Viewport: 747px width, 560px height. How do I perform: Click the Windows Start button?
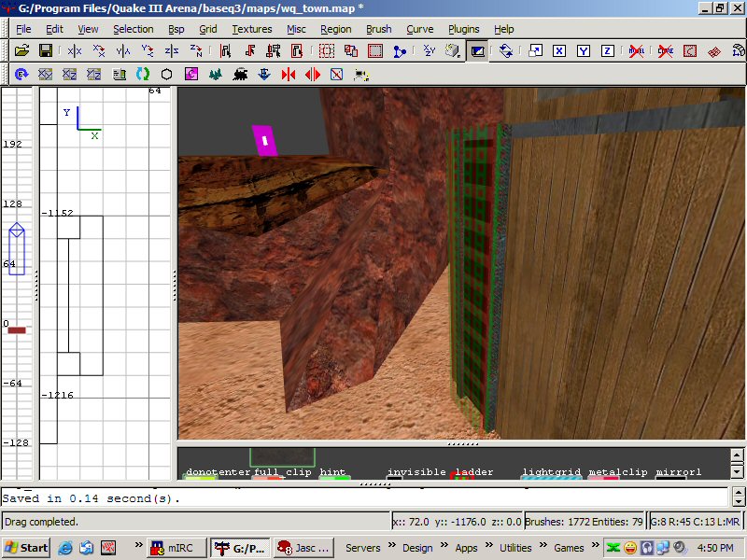26,548
